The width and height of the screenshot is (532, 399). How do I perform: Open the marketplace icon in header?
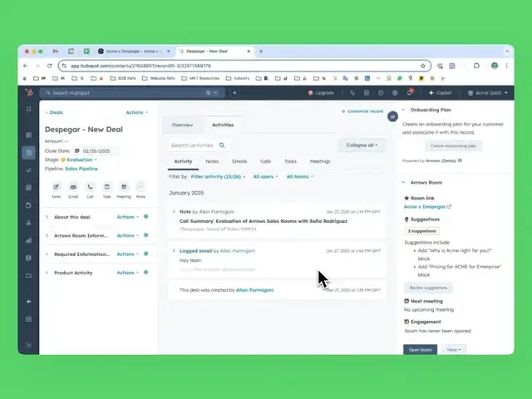pyautogui.click(x=367, y=92)
